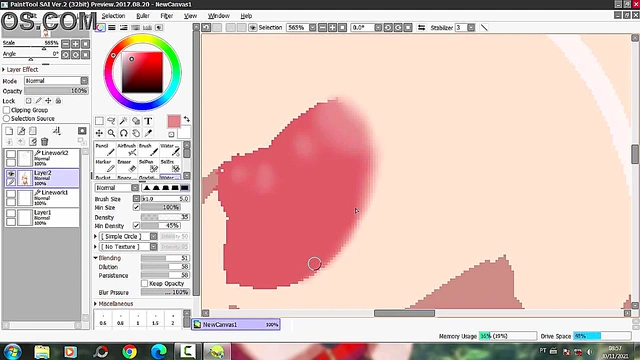Select the Magic Wand tool
This screenshot has height=360, width=640.
tap(124, 121)
